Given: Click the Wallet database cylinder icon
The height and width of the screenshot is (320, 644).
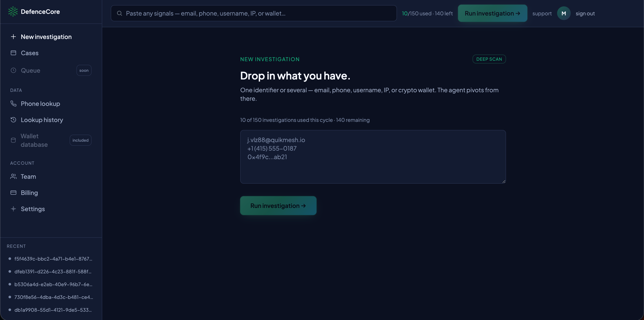Looking at the screenshot, I should click(13, 140).
